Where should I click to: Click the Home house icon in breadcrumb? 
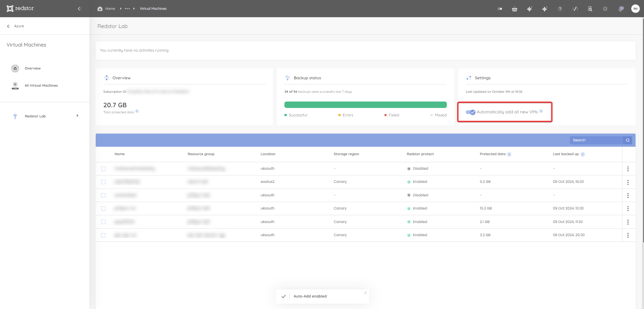pos(100,9)
